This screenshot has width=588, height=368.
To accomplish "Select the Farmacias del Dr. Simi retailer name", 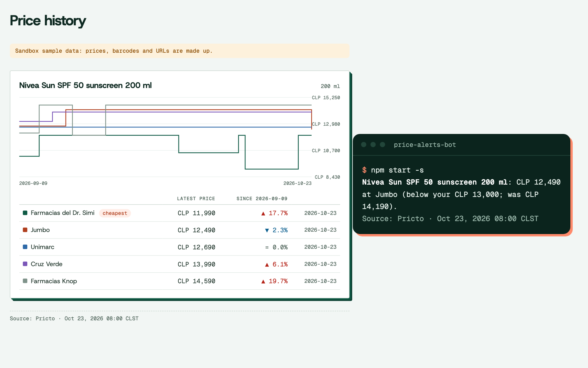I will pos(63,213).
